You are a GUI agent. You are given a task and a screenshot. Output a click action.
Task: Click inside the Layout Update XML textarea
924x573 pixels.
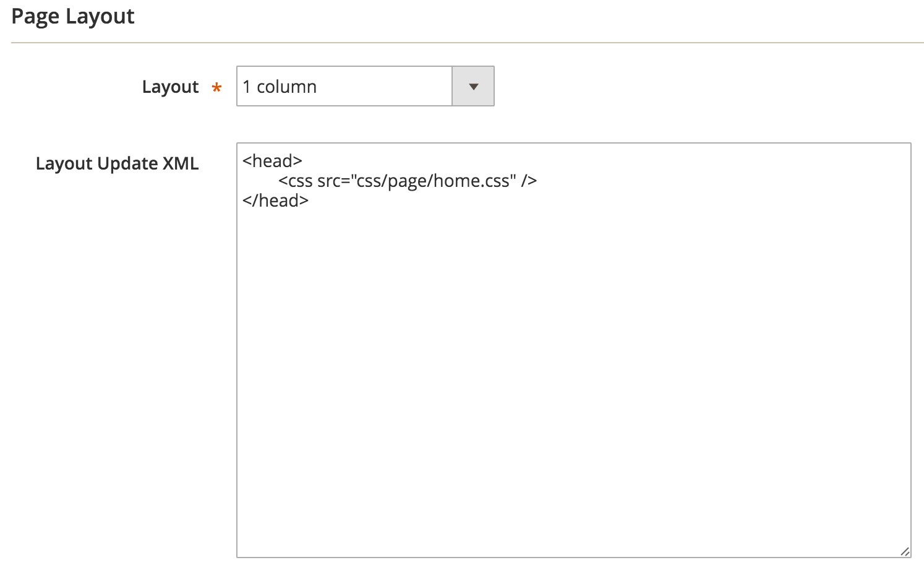[557, 309]
